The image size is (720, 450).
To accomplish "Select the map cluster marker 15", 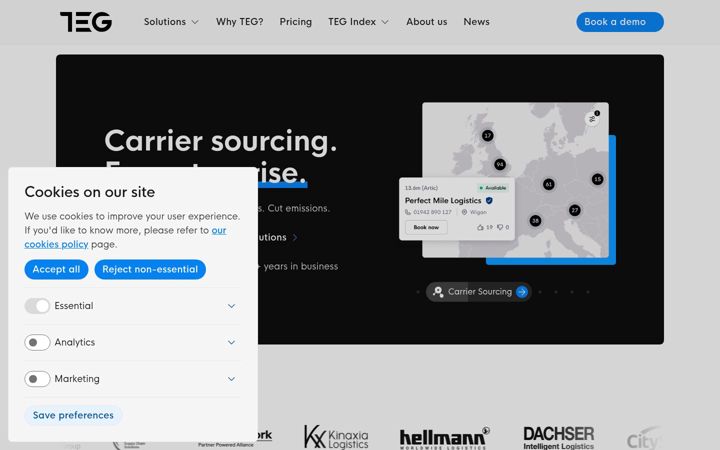I will click(x=597, y=179).
